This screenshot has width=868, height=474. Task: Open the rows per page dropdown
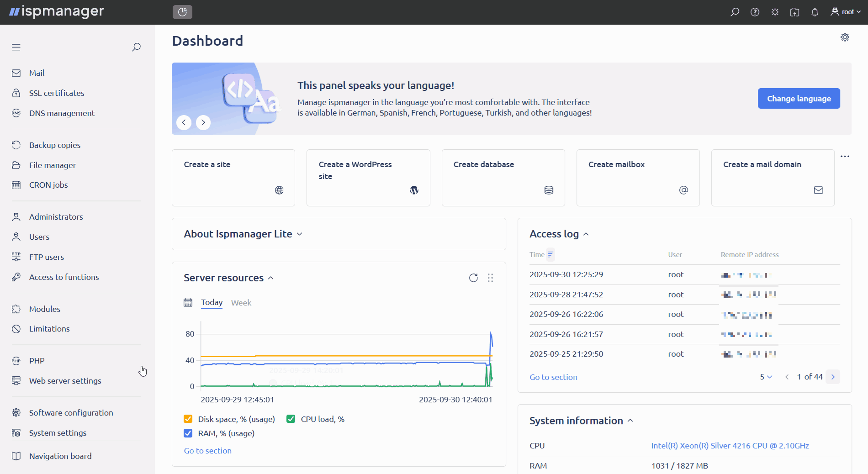766,377
